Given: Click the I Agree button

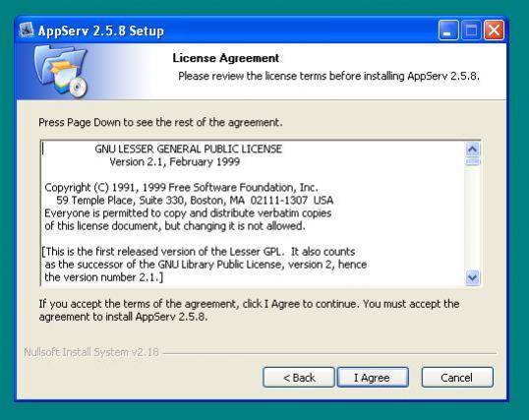Looking at the screenshot, I should pyautogui.click(x=373, y=377).
